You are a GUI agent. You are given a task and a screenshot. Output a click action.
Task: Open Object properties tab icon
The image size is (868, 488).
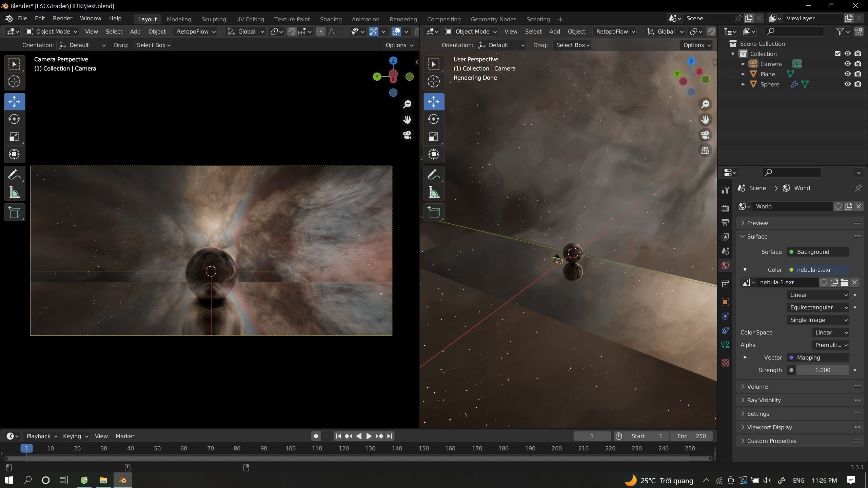[725, 302]
